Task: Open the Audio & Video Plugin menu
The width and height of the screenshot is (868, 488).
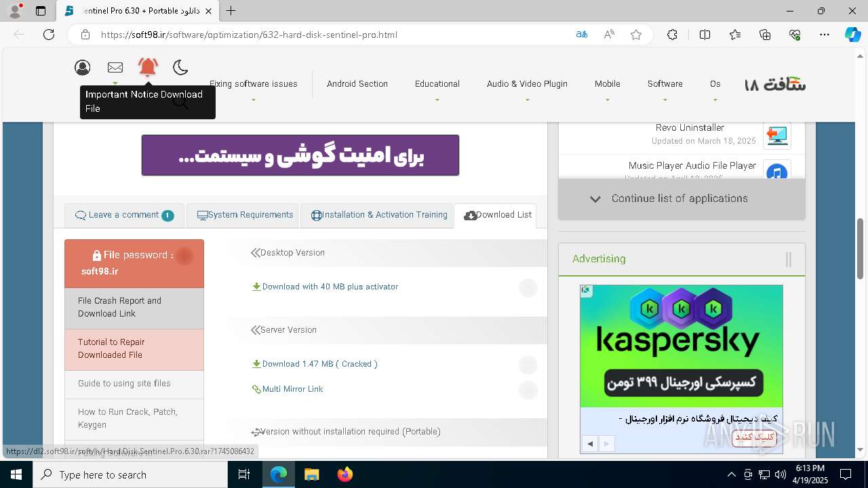Action: (527, 84)
